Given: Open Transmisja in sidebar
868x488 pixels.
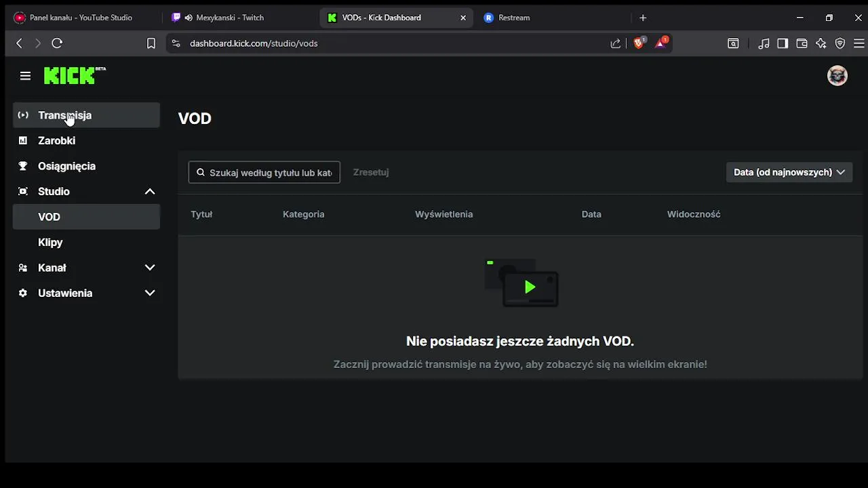Looking at the screenshot, I should click(86, 115).
